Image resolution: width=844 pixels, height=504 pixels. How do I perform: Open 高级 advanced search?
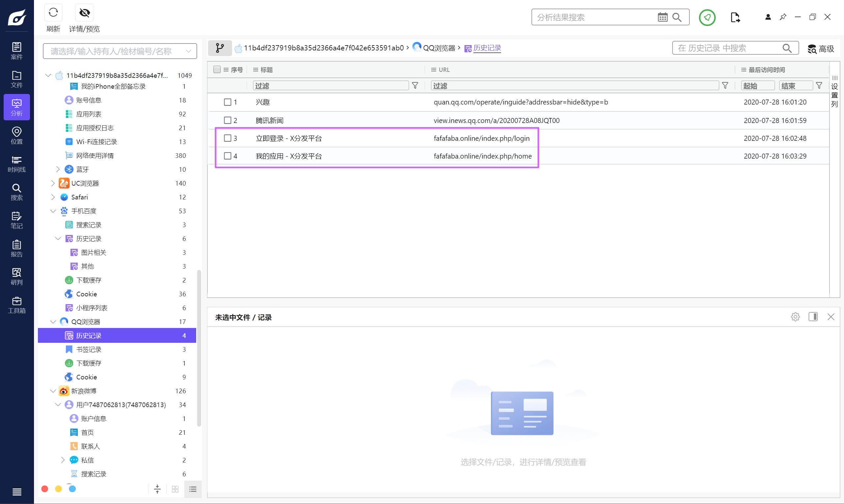click(x=821, y=48)
